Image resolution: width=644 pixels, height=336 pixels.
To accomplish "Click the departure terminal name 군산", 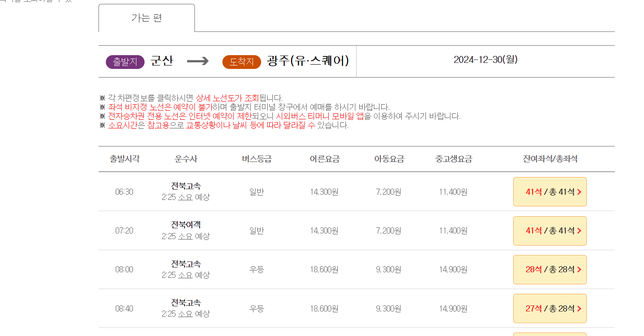I will (x=162, y=61).
